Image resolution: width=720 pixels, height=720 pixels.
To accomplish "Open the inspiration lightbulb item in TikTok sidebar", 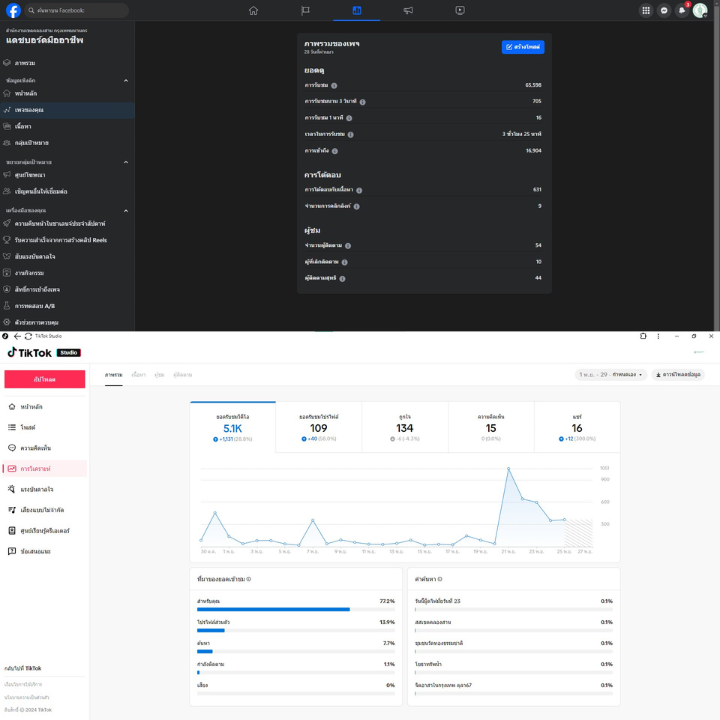I will click(x=45, y=489).
